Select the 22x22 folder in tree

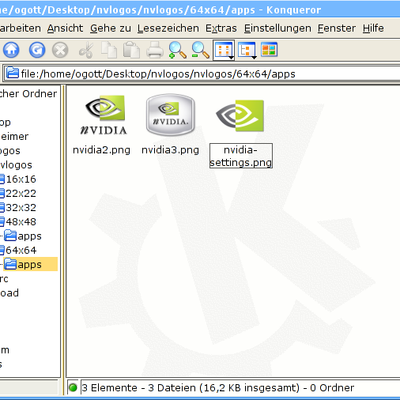(x=21, y=193)
